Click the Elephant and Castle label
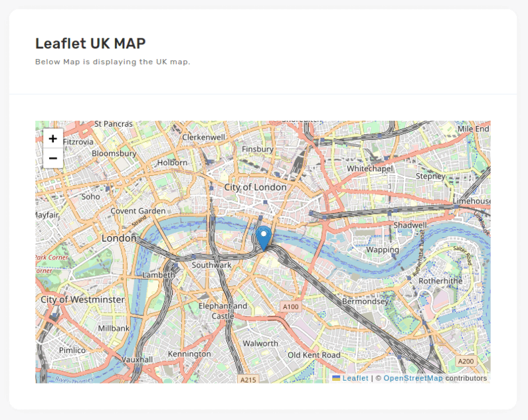This screenshot has width=528, height=420. click(x=222, y=311)
